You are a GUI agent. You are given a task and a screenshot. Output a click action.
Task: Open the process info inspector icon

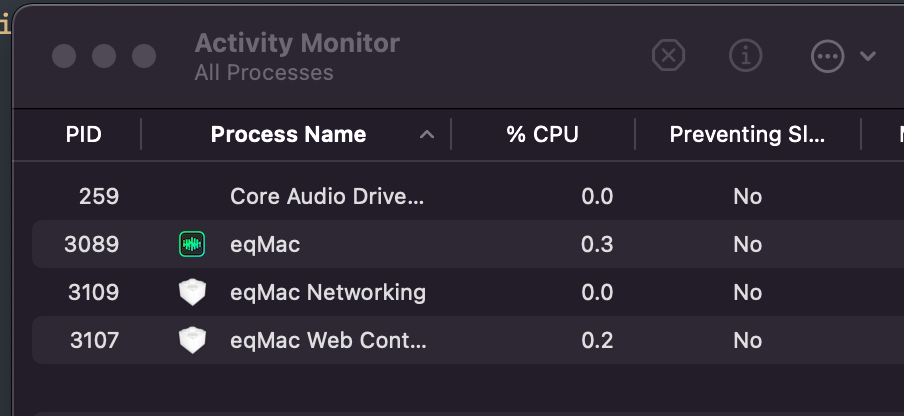[x=745, y=56]
